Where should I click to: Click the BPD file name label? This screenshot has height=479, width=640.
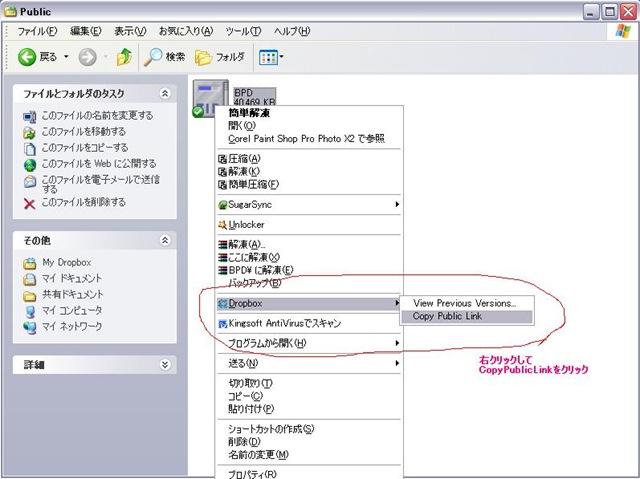coord(243,93)
